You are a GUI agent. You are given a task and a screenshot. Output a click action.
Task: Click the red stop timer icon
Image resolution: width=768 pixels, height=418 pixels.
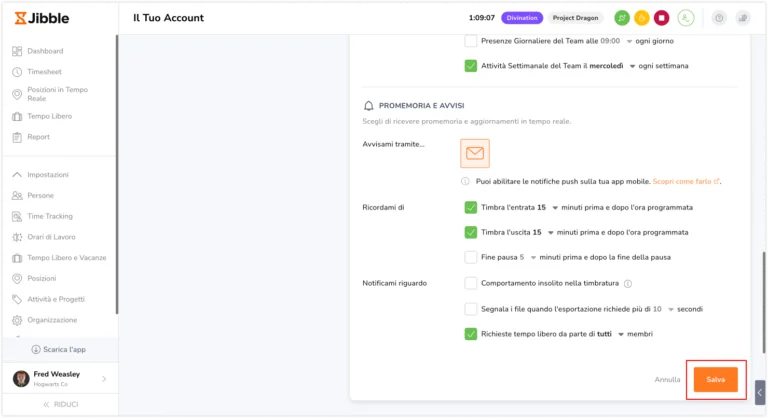tap(661, 17)
